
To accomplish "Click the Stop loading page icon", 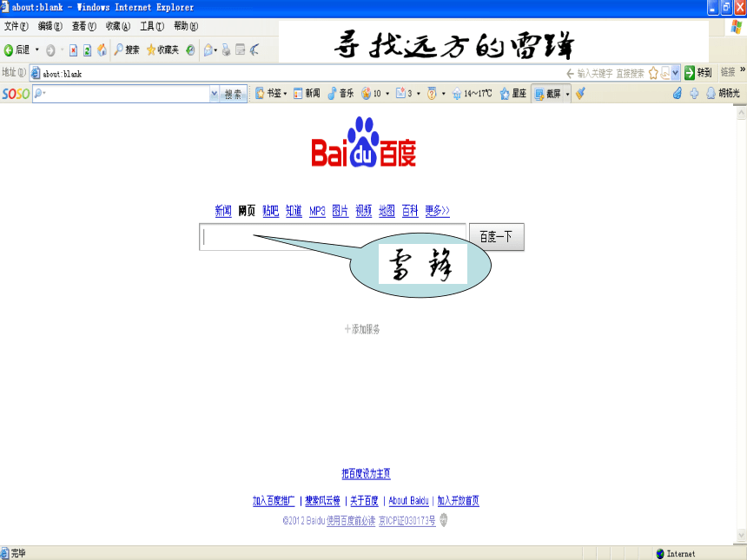I will pyautogui.click(x=73, y=50).
